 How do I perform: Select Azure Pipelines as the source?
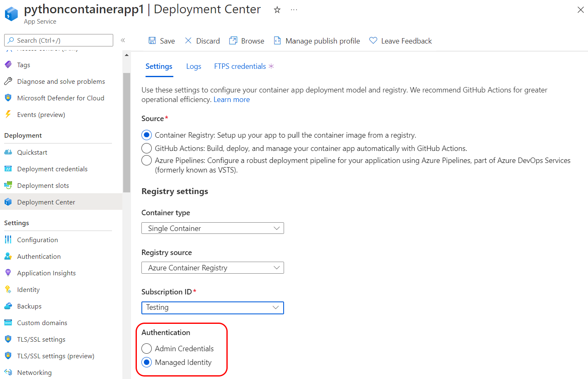tap(146, 160)
